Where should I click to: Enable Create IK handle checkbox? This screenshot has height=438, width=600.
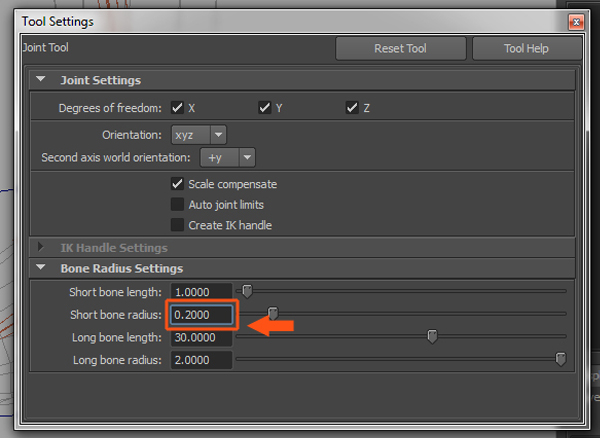click(x=177, y=225)
